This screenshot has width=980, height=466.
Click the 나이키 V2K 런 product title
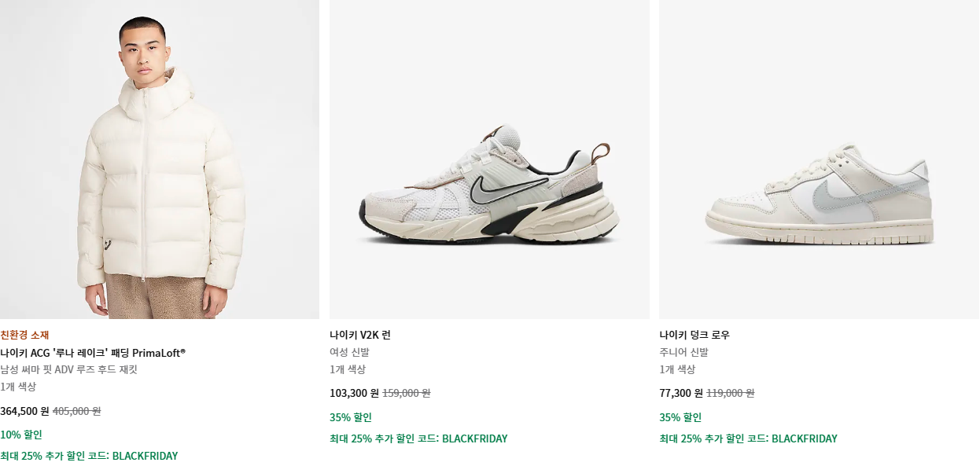[x=360, y=335]
